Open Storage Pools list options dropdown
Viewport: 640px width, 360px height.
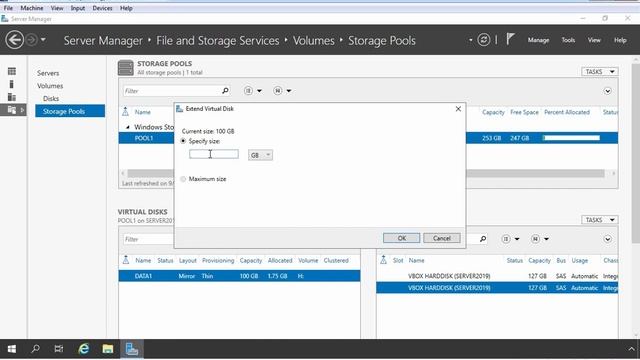(x=253, y=91)
